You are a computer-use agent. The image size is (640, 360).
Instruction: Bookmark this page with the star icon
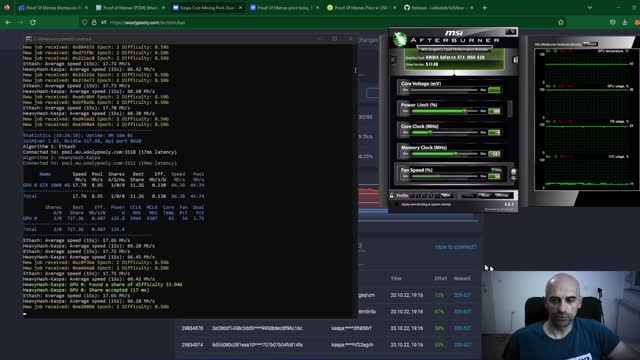click(x=561, y=22)
